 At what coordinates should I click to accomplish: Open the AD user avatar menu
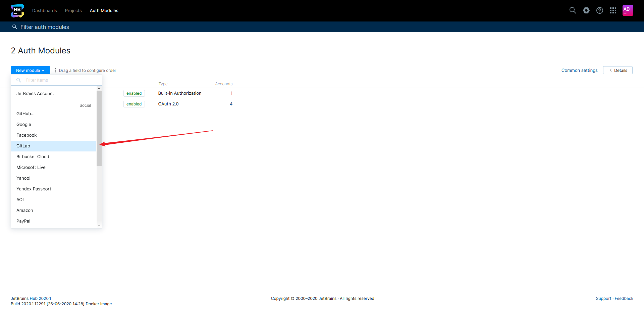click(x=628, y=10)
